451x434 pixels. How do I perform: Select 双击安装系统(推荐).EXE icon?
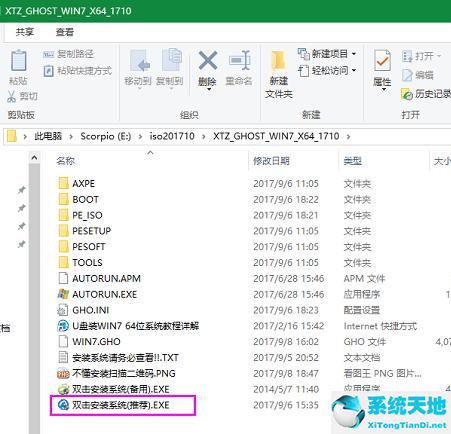[x=63, y=405]
